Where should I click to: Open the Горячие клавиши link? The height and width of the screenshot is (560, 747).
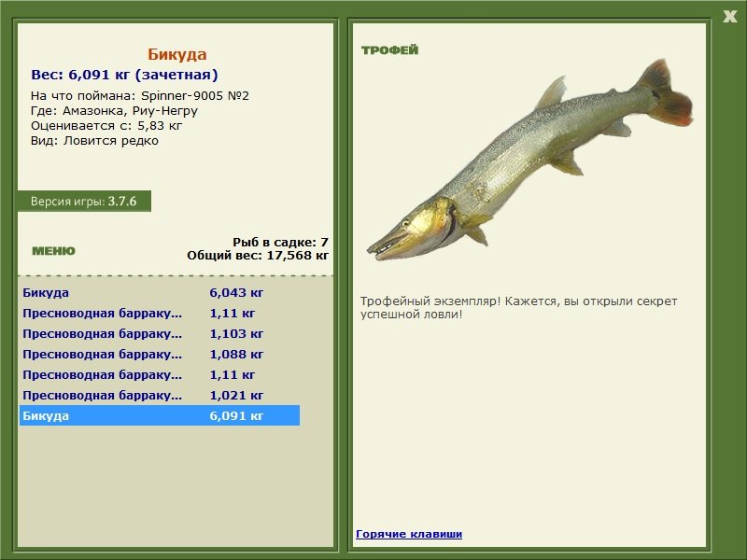tap(409, 534)
